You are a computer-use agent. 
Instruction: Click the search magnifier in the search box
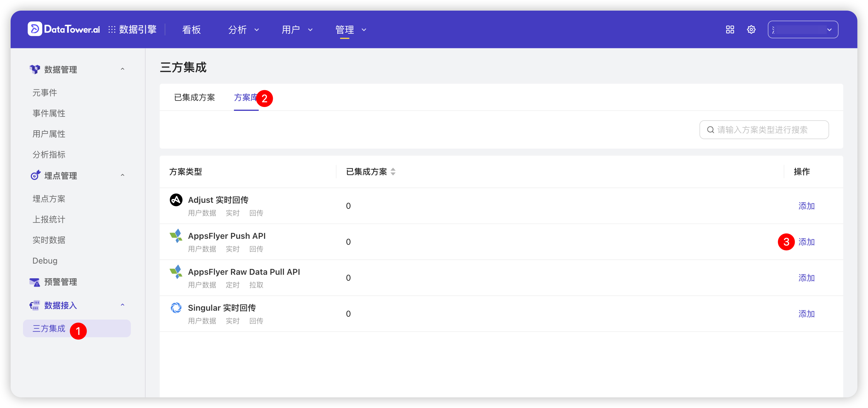pyautogui.click(x=710, y=129)
